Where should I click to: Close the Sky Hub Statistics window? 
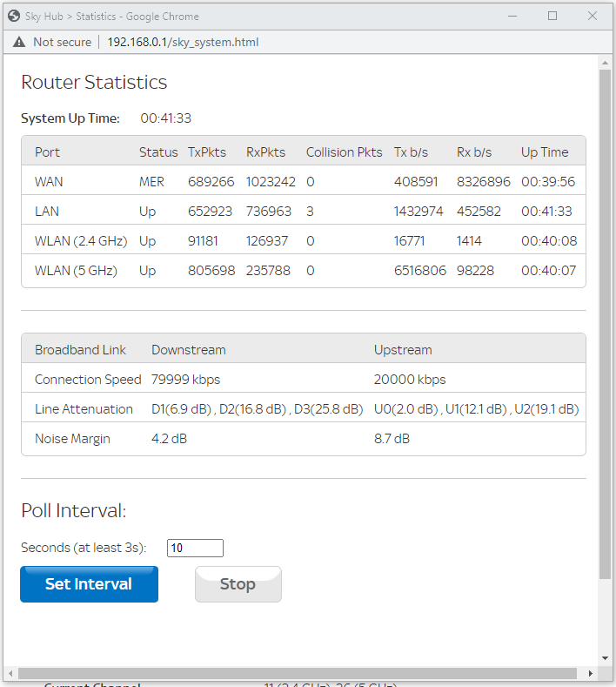coord(593,16)
